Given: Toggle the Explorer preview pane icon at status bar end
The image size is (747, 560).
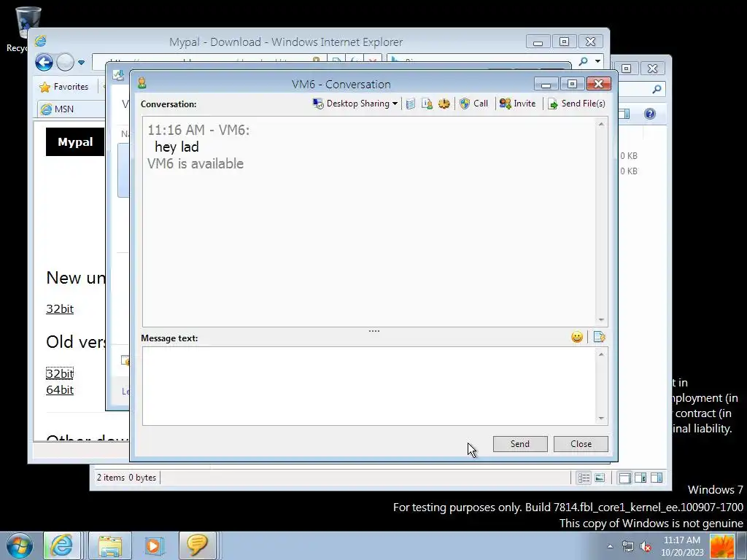Looking at the screenshot, I should pos(657,478).
